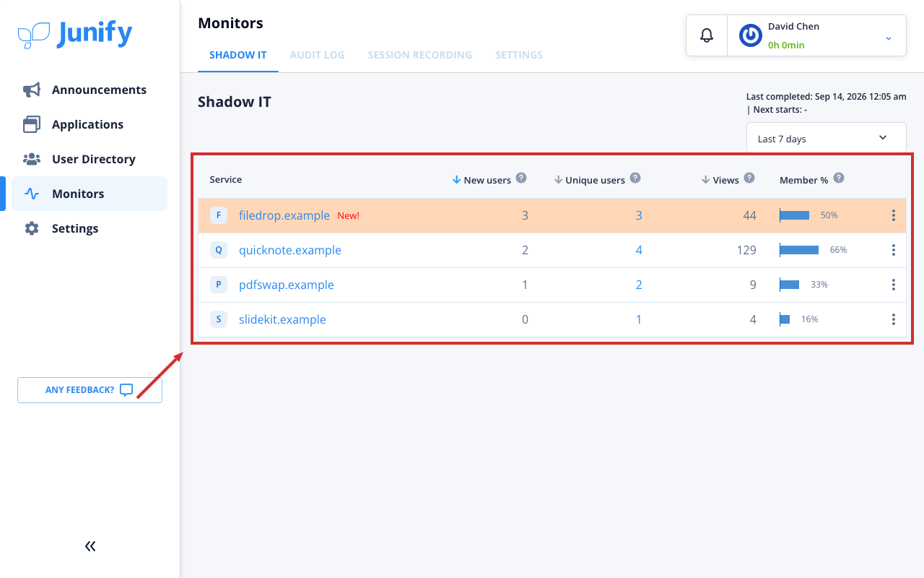924x578 pixels.
Task: Click the Settings gear icon in sidebar
Action: click(32, 228)
